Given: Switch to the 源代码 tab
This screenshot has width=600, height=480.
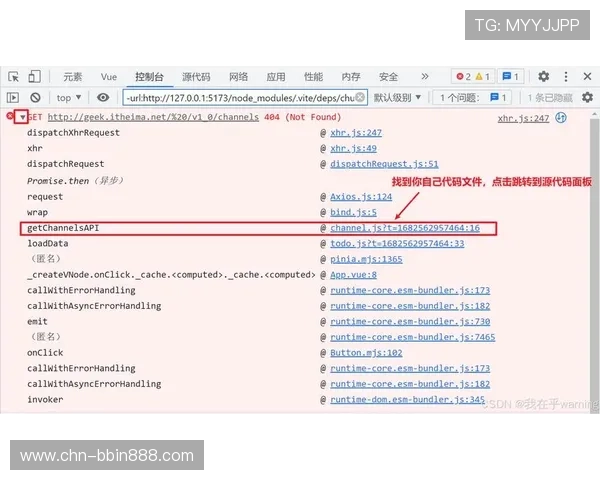Looking at the screenshot, I should click(196, 76).
